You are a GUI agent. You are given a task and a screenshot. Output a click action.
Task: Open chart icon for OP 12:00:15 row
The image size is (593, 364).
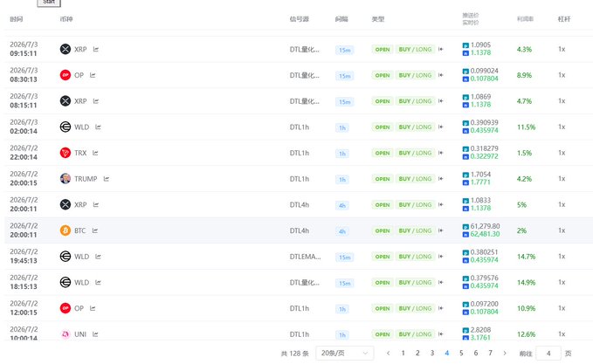93,308
